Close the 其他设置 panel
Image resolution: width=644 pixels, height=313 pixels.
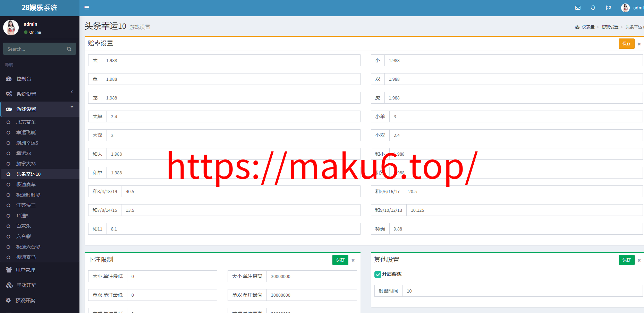pos(639,260)
